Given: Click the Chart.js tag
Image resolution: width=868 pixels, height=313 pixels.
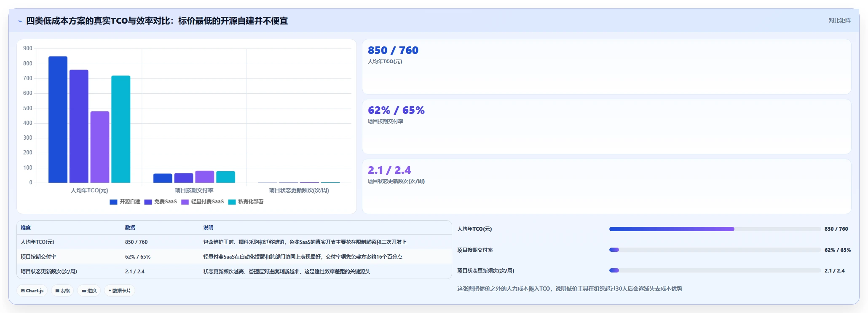Looking at the screenshot, I should click(x=32, y=291).
